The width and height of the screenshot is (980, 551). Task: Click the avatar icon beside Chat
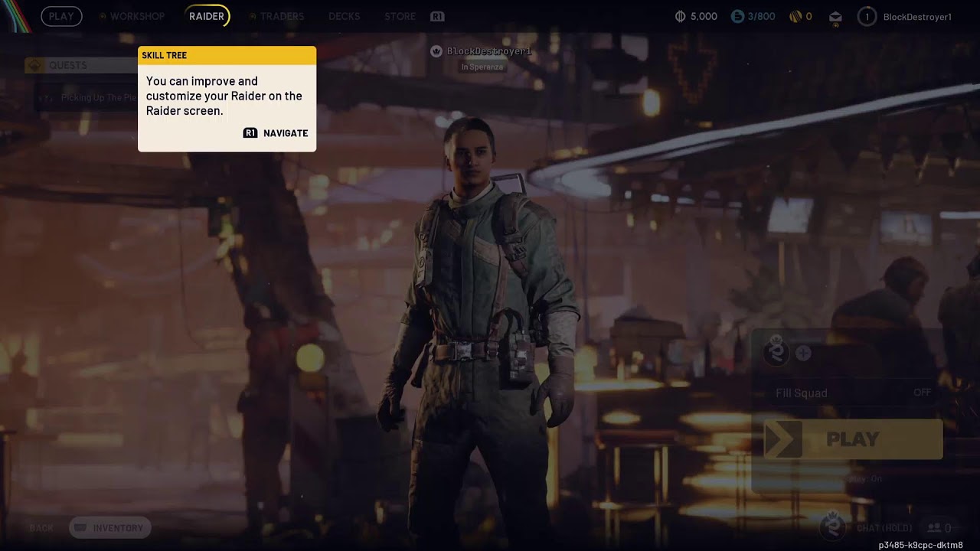click(x=833, y=527)
